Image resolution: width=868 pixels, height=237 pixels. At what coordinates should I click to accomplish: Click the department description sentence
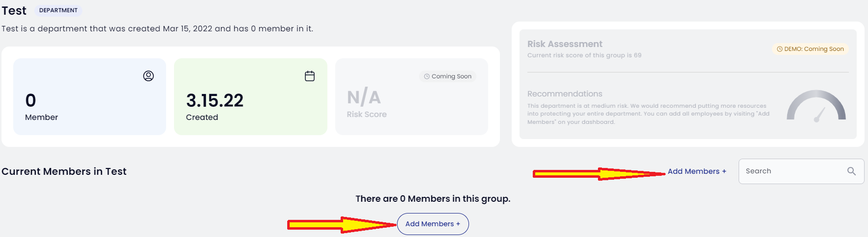[x=157, y=28]
